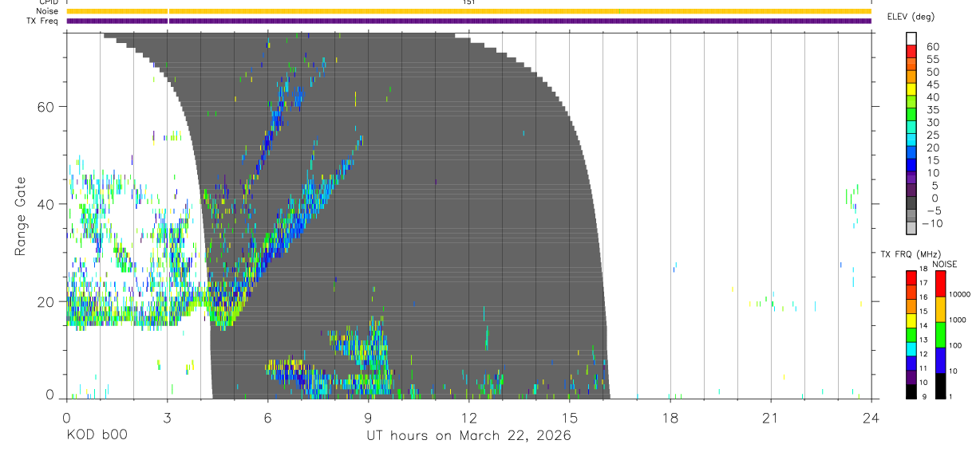Click the "100" label on NOISE scale
This screenshot has height=452, width=980.
pyautogui.click(x=956, y=345)
